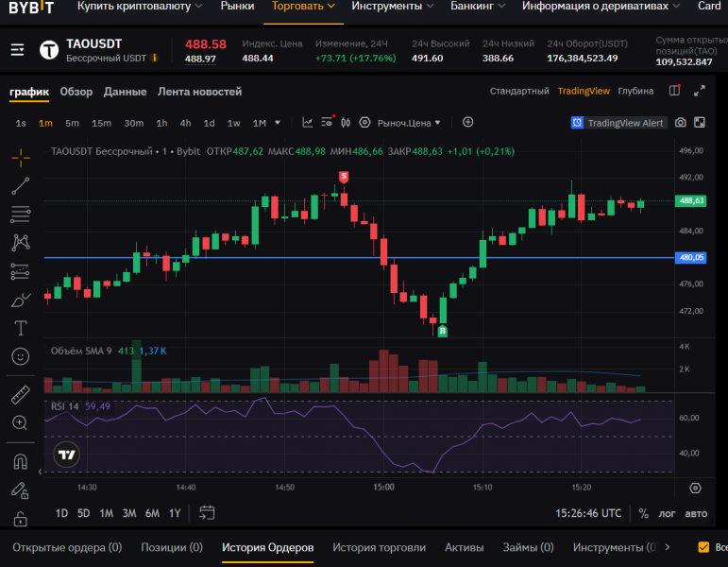The height and width of the screenshot is (567, 728).
Task: Select the XABCD pattern tool
Action: [21, 243]
